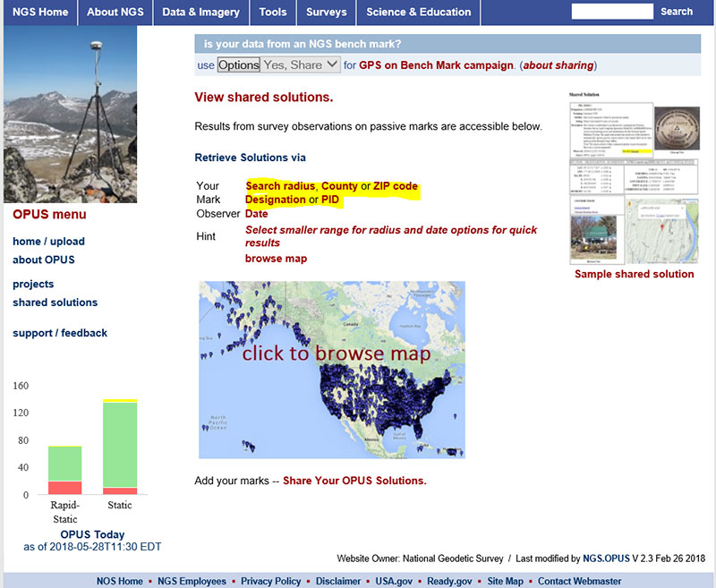Go to OPUS home / upload
Viewport: 716px width, 588px height.
(48, 242)
